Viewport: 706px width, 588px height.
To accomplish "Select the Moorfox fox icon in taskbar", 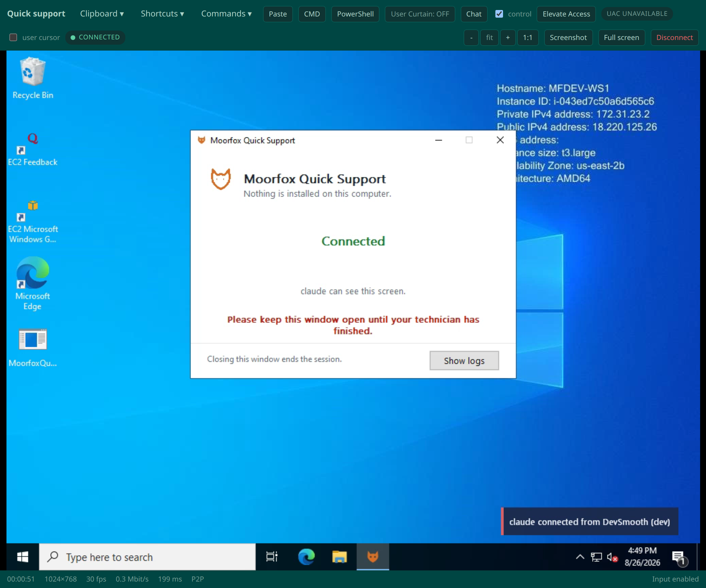I will coord(372,557).
